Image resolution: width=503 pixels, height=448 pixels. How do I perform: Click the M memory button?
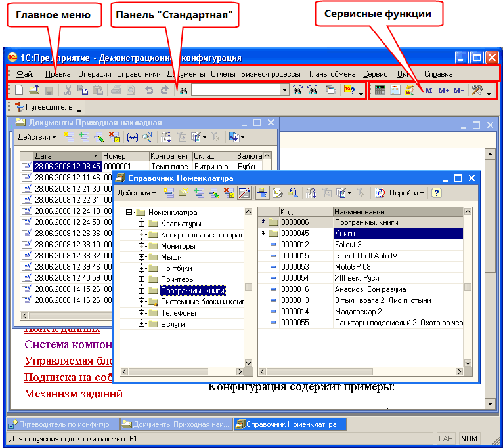pyautogui.click(x=429, y=91)
